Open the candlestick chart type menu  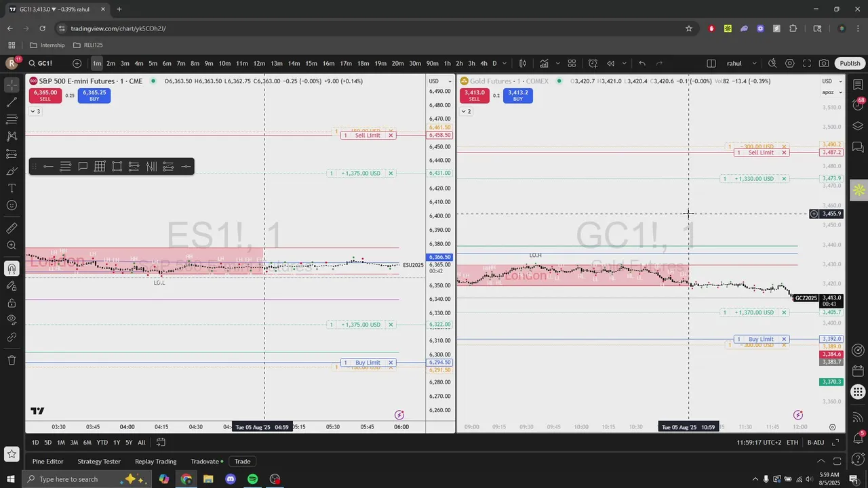523,63
